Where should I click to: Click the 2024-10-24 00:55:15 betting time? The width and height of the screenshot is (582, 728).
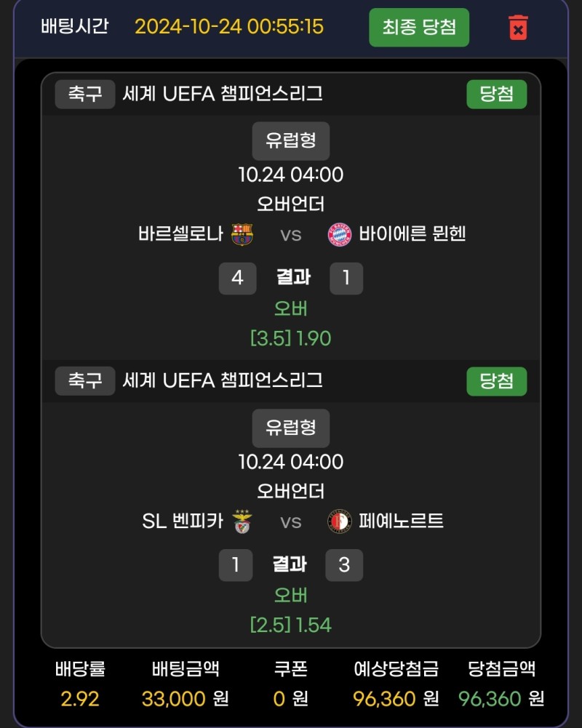229,27
